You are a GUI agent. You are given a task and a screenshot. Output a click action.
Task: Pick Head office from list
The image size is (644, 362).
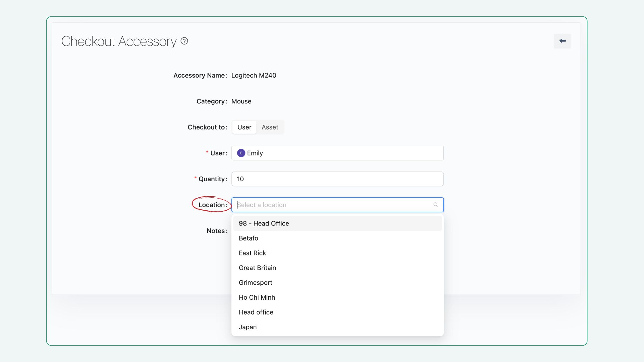click(x=256, y=312)
